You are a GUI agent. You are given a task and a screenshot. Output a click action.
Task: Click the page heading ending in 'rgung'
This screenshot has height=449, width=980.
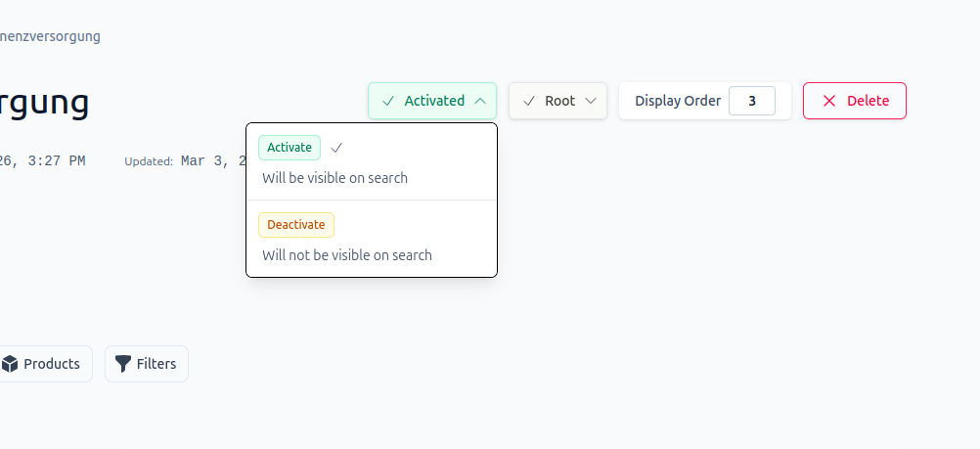[44, 103]
